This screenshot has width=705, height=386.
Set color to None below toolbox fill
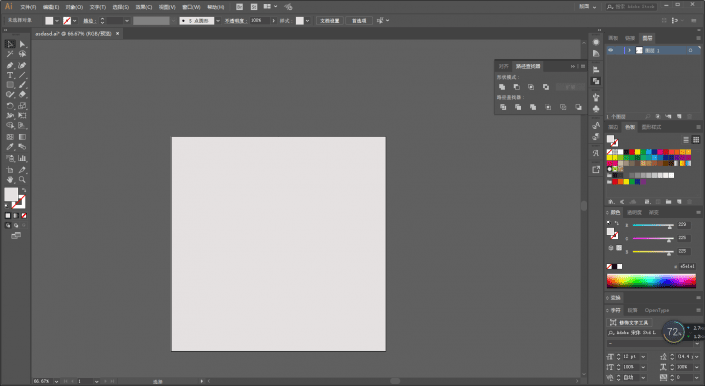coord(24,216)
